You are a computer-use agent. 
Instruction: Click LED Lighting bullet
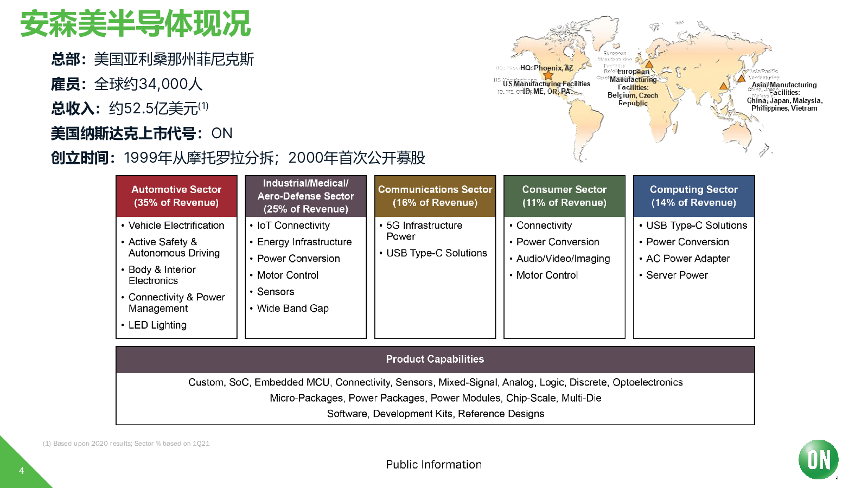[x=157, y=325]
